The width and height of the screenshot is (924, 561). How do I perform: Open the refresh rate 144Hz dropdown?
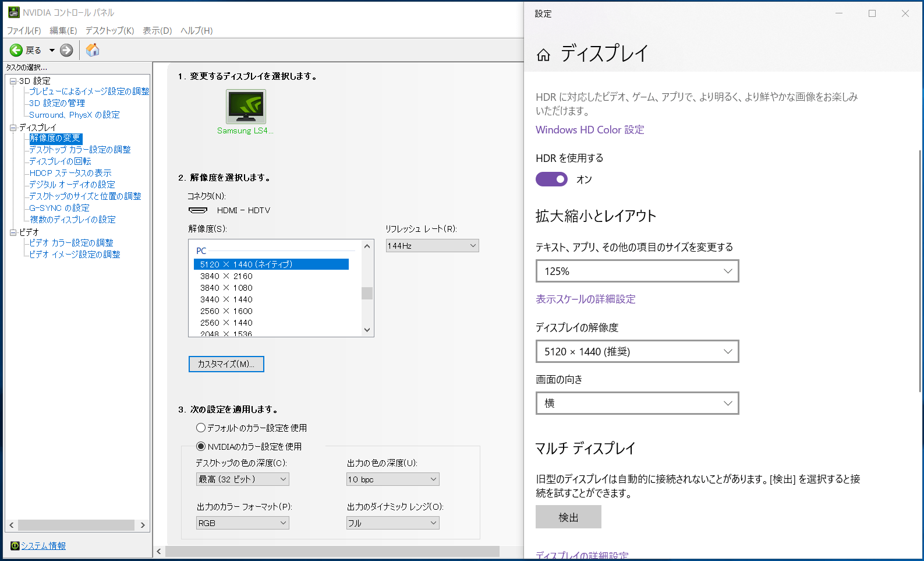tap(432, 246)
